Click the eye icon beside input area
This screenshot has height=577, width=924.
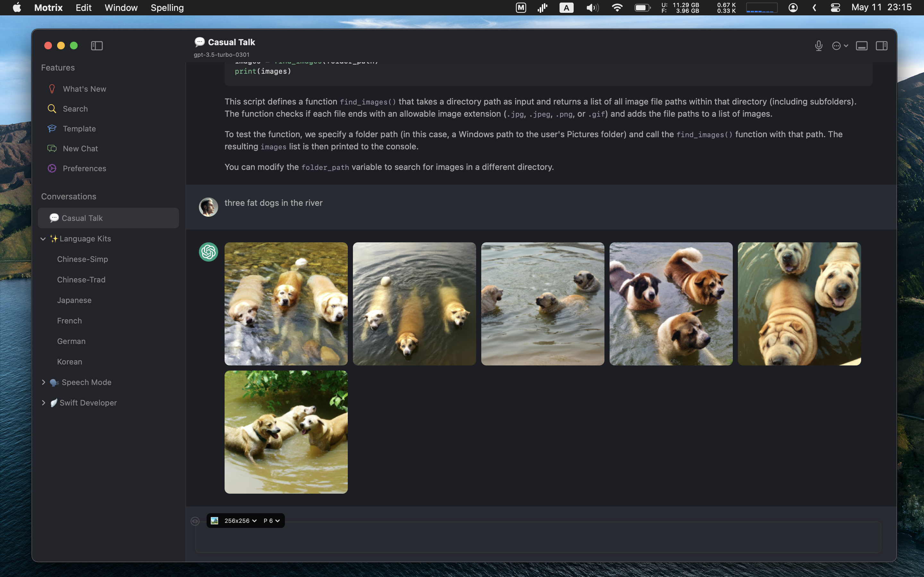(x=195, y=521)
